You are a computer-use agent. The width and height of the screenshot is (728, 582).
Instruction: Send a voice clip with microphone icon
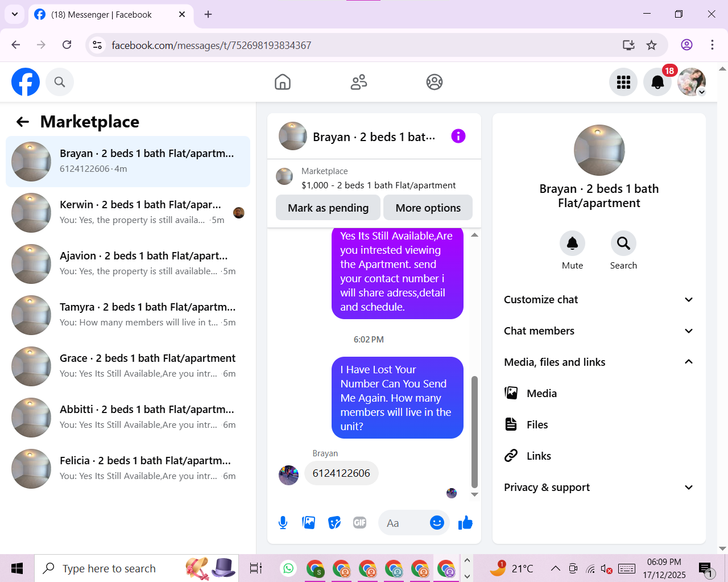tap(283, 522)
